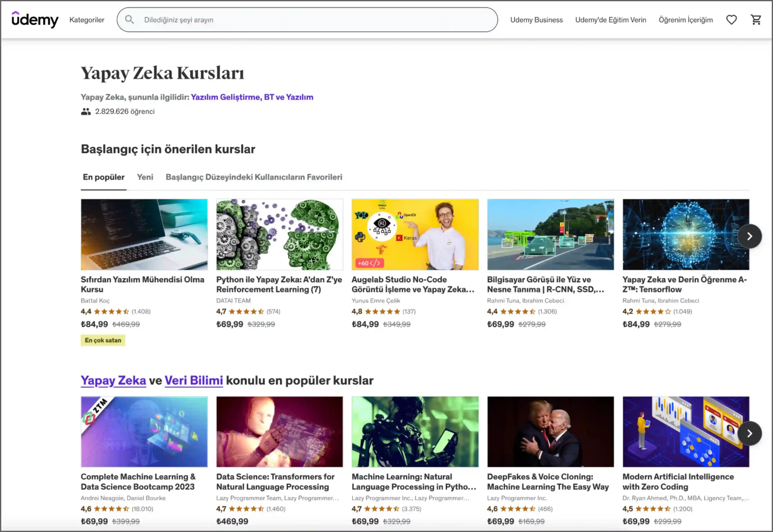
Task: Focus the course search field
Action: tap(307, 20)
